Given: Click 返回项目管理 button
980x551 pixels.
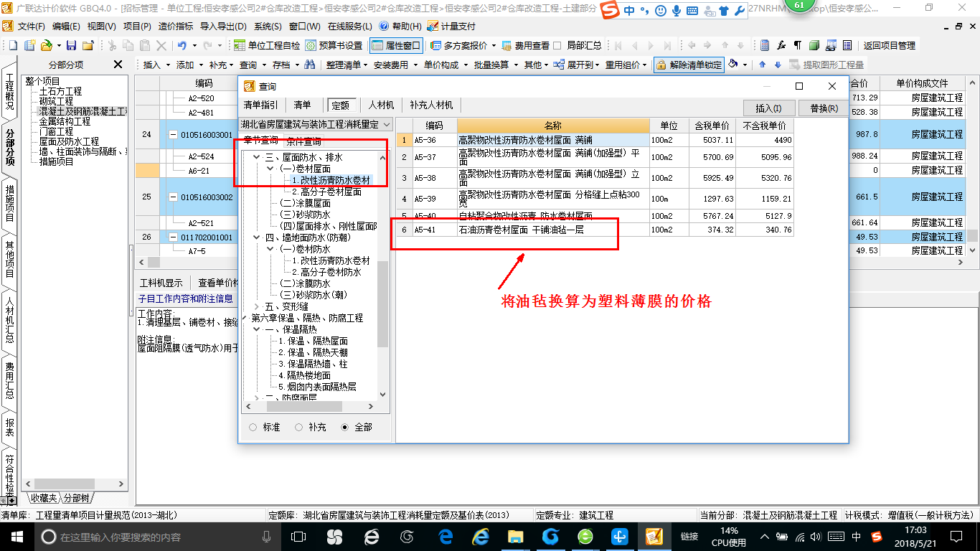Looking at the screenshot, I should coord(889,45).
